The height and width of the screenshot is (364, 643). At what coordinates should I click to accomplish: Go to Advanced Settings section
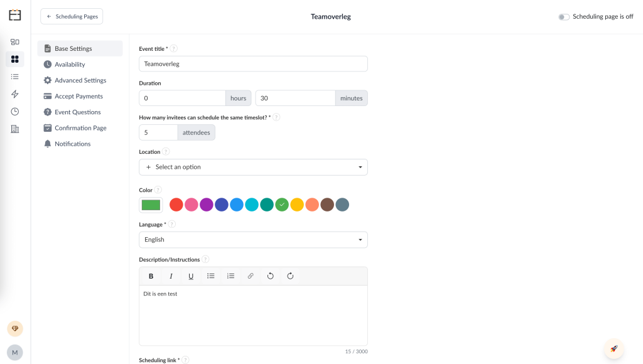[x=80, y=80]
